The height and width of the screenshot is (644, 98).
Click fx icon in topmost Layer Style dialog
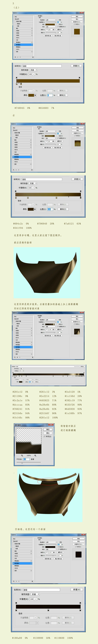point(15,57)
